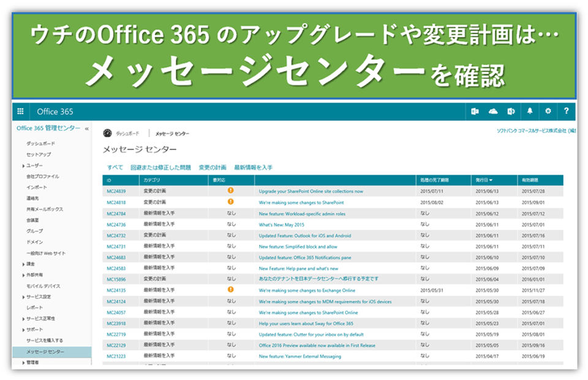Open message ID MC15896
The image size is (588, 380).
pyautogui.click(x=116, y=279)
